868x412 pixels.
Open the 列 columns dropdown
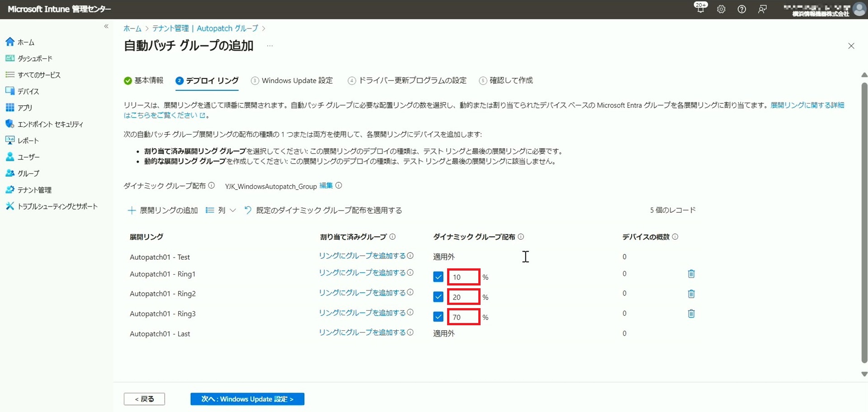coord(221,211)
